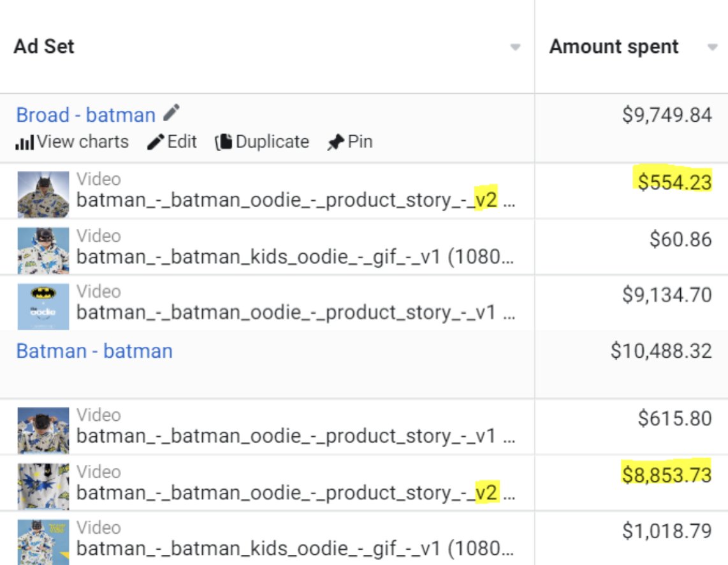Open the Batman - batman ad set link
The image size is (728, 565).
[x=94, y=351]
